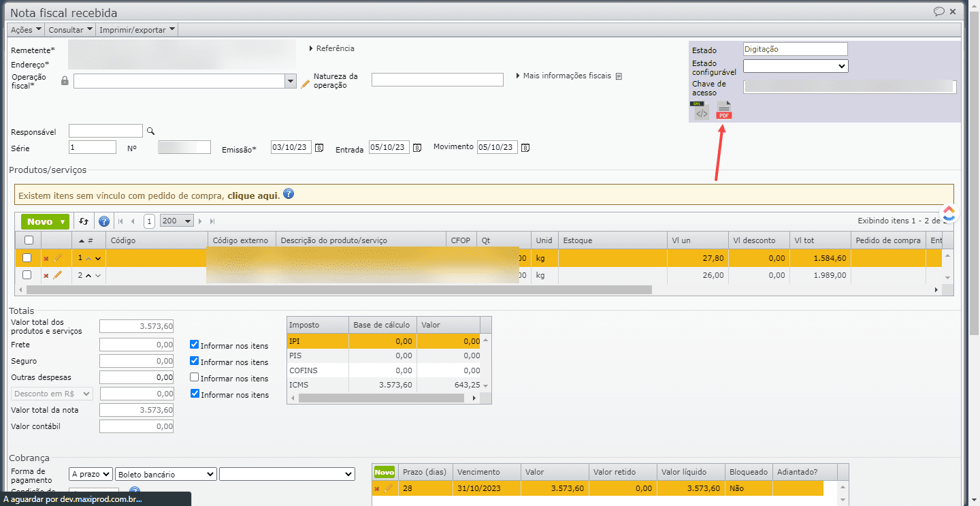Viewport: 980px width, 506px height.
Task: Click the Frete value field
Action: coord(136,345)
